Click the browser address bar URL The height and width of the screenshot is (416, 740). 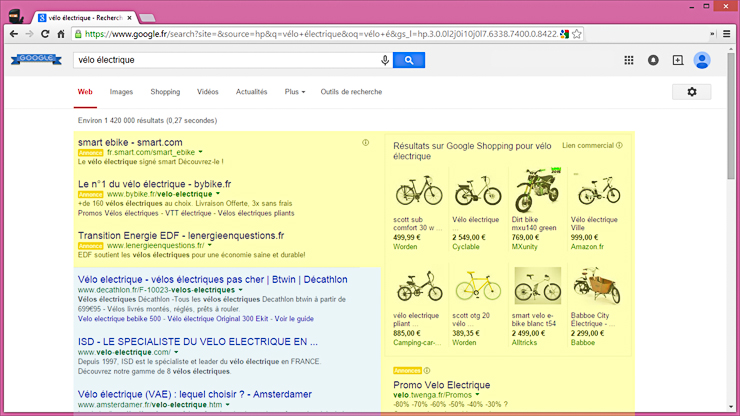click(321, 34)
